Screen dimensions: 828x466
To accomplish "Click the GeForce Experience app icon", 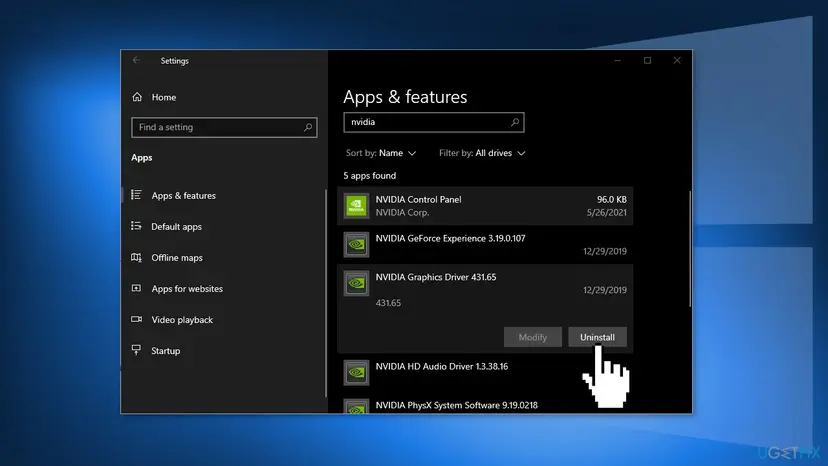I will pyautogui.click(x=356, y=245).
